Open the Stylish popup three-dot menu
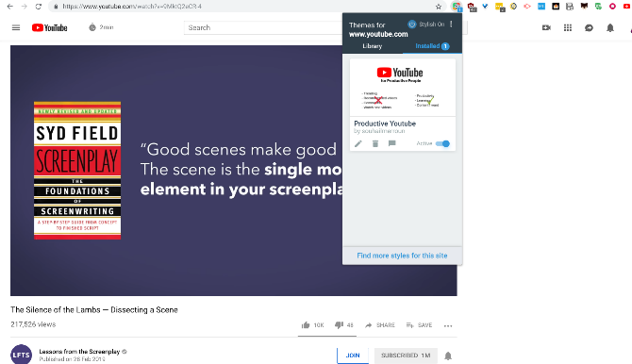The width and height of the screenshot is (632, 364). (x=451, y=25)
